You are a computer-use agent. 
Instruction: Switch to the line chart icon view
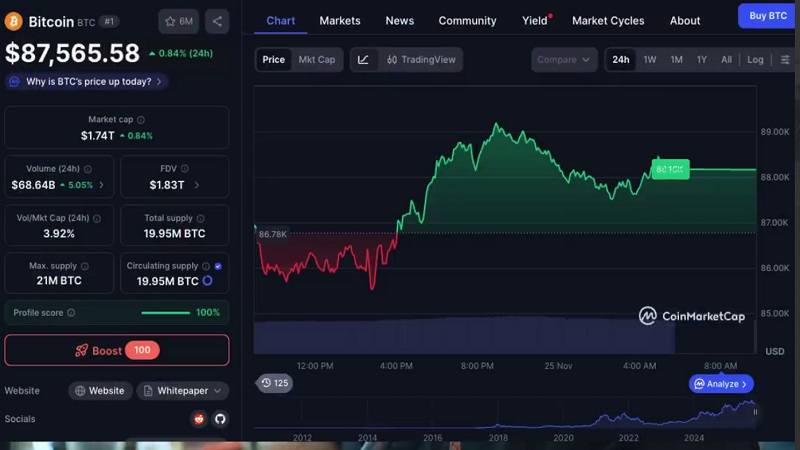tap(363, 60)
